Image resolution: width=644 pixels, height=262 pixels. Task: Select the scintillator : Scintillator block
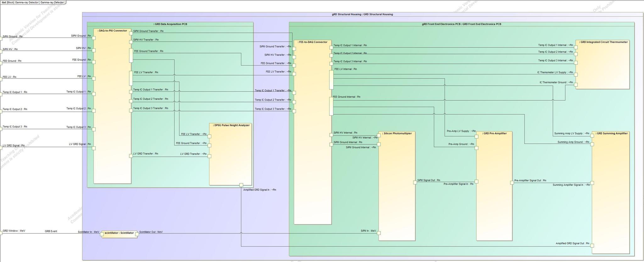pyautogui.click(x=119, y=234)
